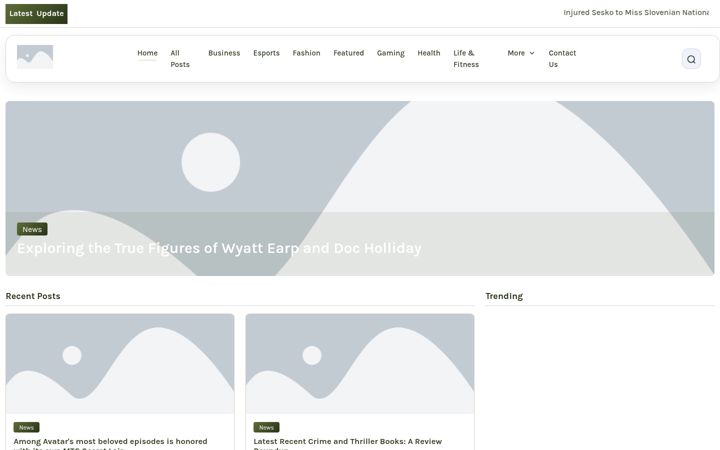
Task: Click the Recent Posts heading
Action: coord(33,296)
